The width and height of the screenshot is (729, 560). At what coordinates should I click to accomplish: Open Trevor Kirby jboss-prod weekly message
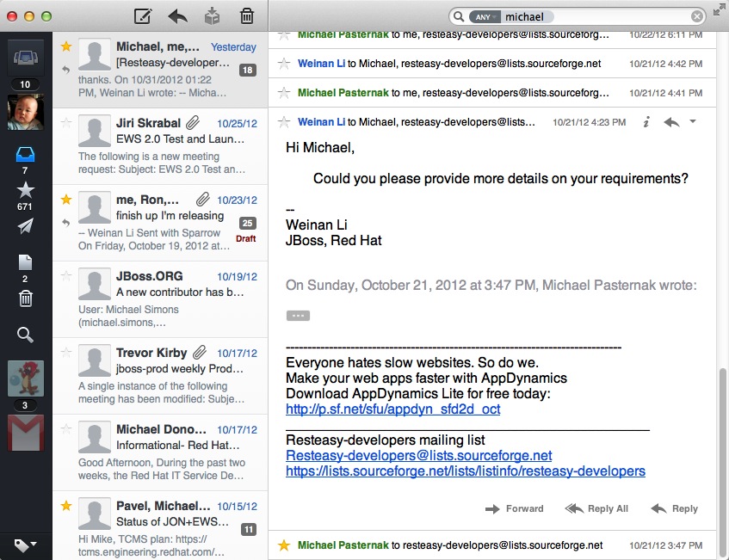160,376
